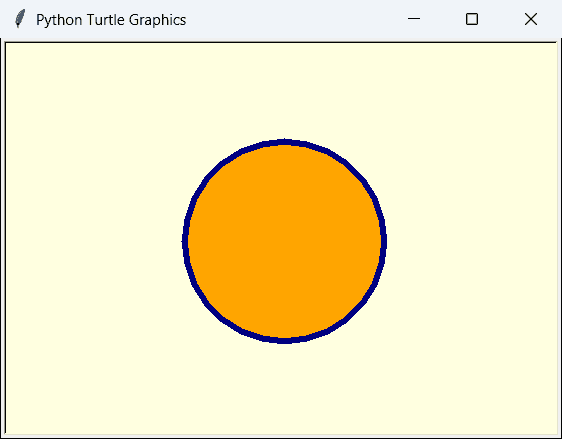Minimize the Python Turtle Graphics window
The height and width of the screenshot is (439, 562).
pos(414,19)
